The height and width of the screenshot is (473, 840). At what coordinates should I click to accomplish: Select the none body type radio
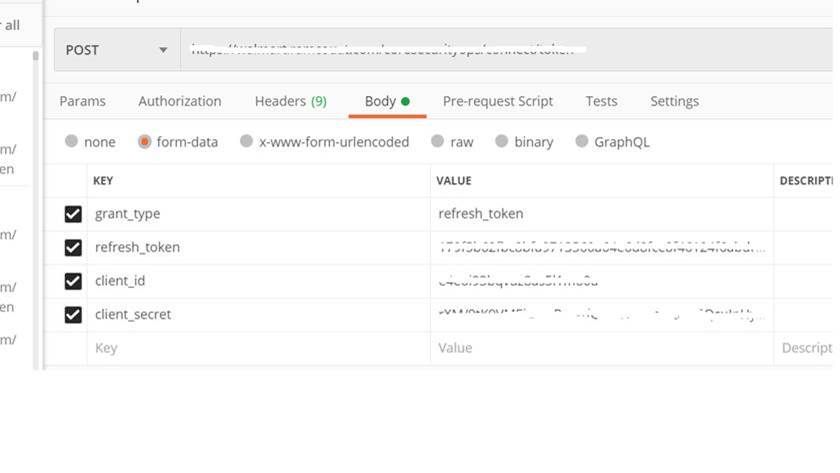[x=71, y=142]
